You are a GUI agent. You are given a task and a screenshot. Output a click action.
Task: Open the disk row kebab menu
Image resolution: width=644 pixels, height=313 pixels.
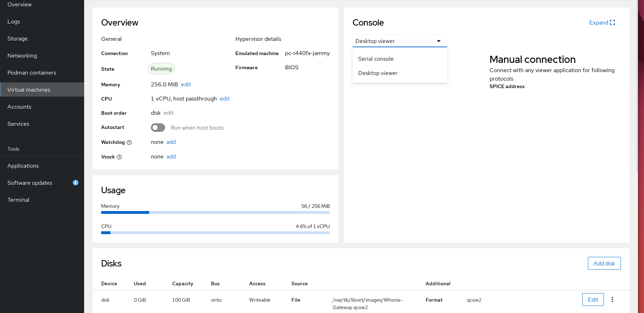612,299
